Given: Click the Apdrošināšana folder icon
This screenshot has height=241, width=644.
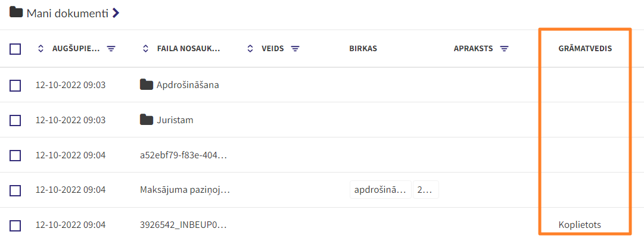Looking at the screenshot, I should point(146,85).
